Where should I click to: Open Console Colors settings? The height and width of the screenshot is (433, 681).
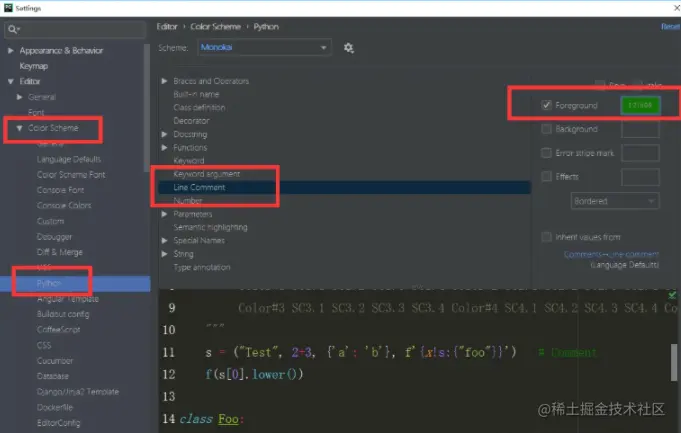tap(64, 205)
